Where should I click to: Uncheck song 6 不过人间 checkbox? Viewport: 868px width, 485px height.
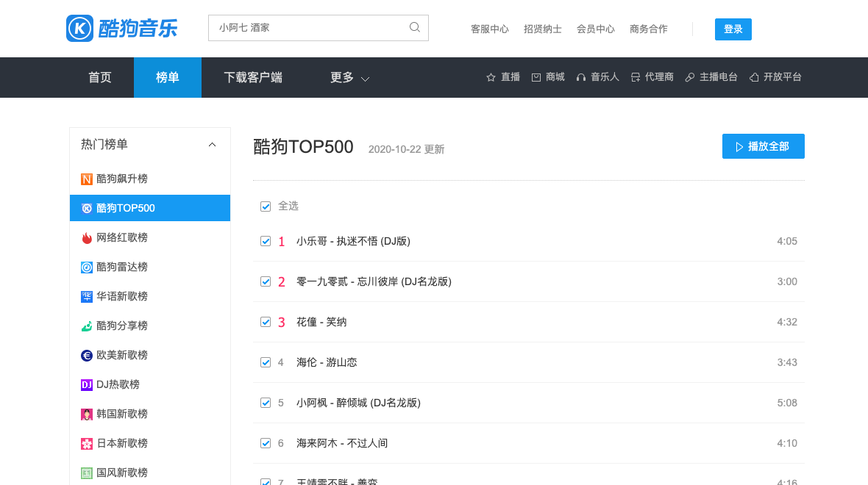266,443
